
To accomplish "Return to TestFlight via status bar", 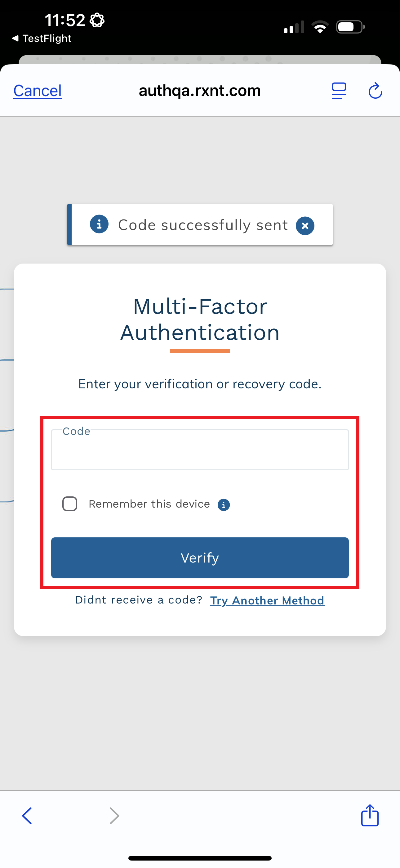I will [42, 38].
